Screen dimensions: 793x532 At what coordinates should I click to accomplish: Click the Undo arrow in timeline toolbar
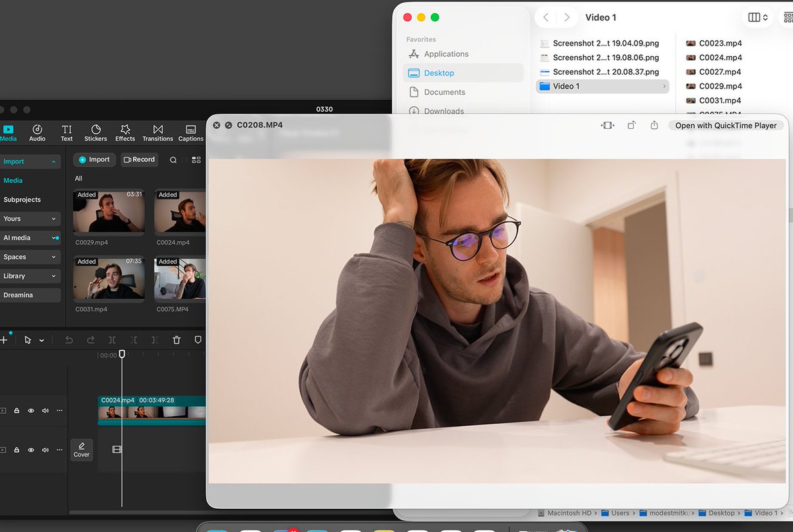[x=69, y=340]
